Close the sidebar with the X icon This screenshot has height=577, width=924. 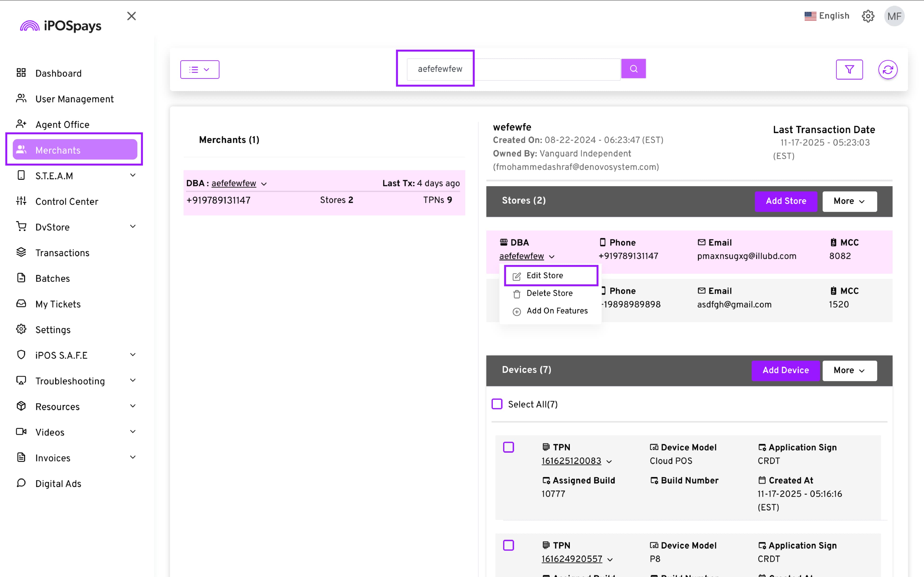click(x=131, y=16)
